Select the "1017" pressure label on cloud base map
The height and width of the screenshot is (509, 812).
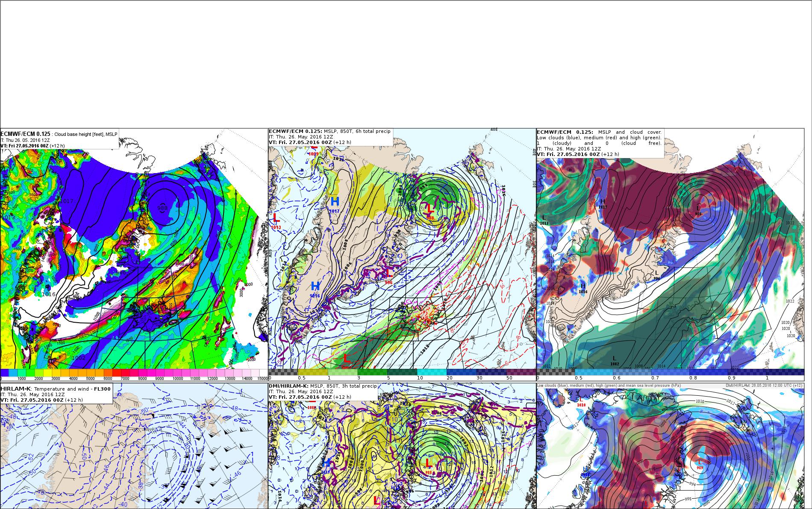pyautogui.click(x=67, y=201)
